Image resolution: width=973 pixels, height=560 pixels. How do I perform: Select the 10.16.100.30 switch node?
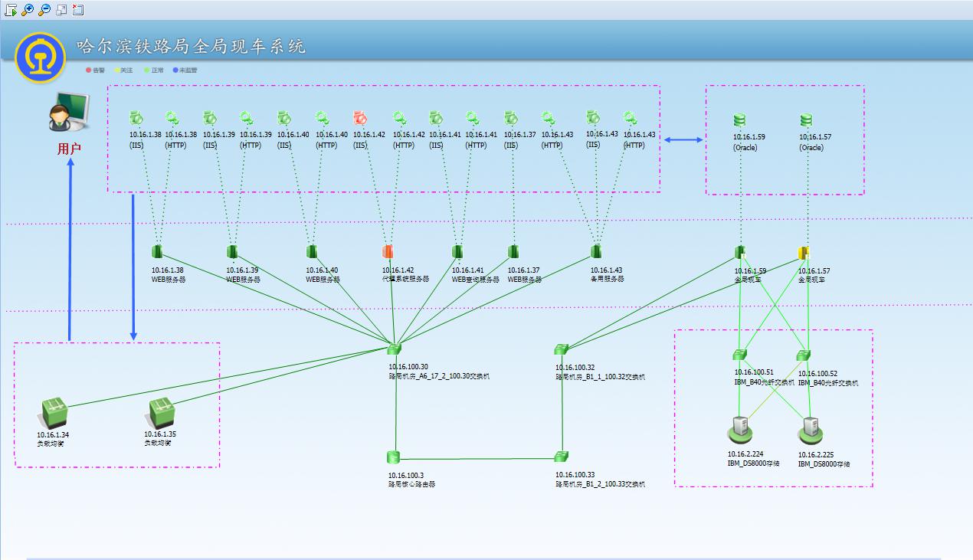[x=394, y=349]
